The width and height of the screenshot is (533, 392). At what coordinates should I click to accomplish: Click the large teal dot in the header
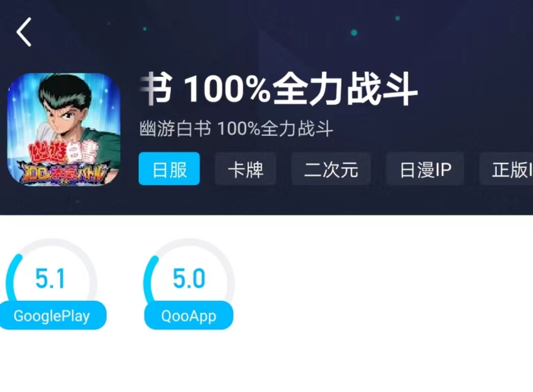point(354,33)
